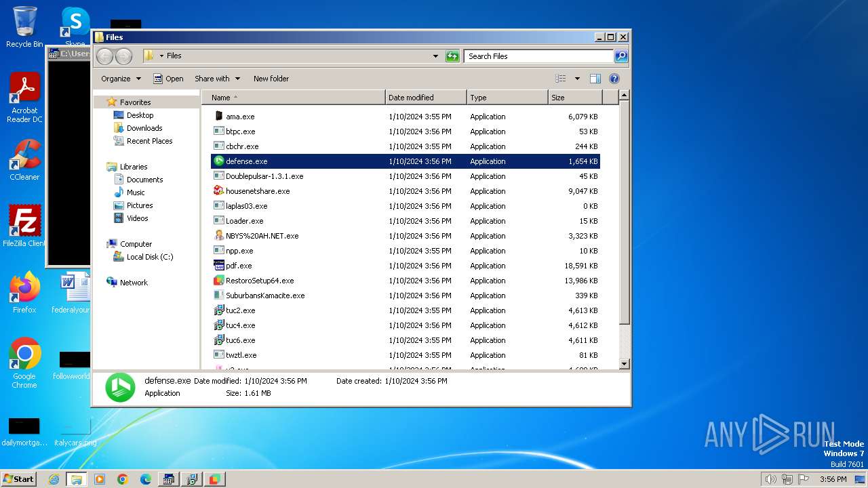Click the NBYS%20AH.NET.exe person icon
Viewport: 868px width, 488px height.
[218, 236]
